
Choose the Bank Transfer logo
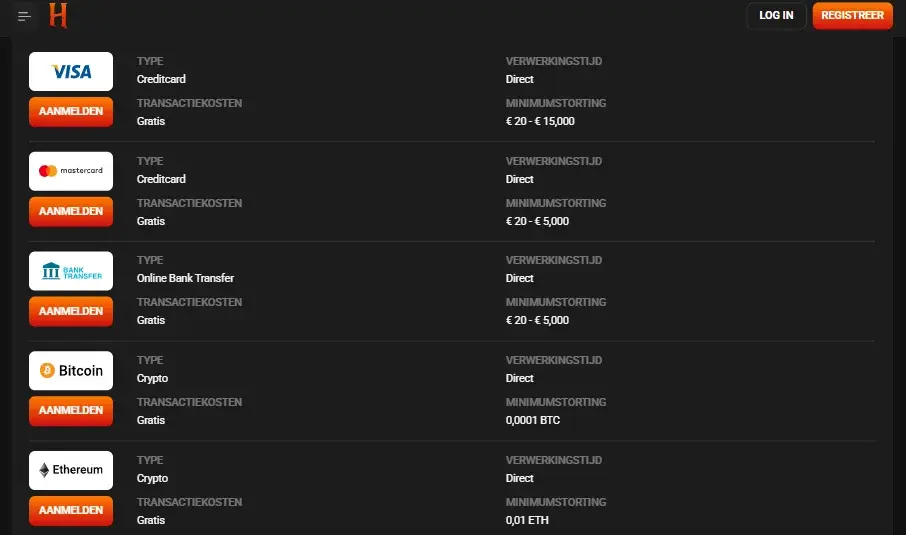coord(71,271)
